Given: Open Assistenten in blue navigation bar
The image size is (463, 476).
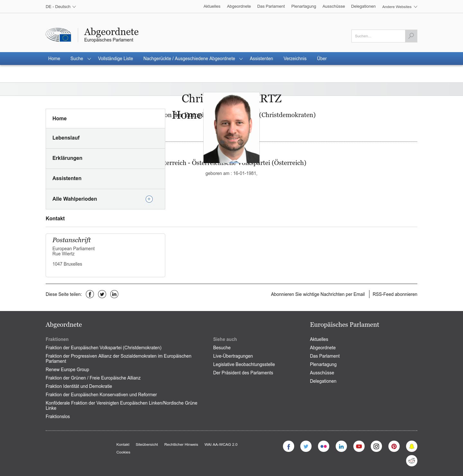Looking at the screenshot, I should pos(261,59).
